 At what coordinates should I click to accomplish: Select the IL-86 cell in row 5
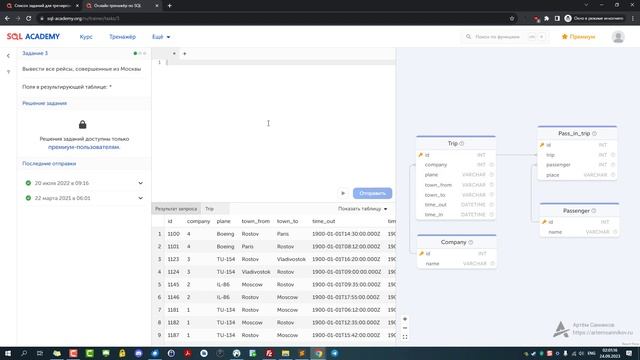point(223,284)
